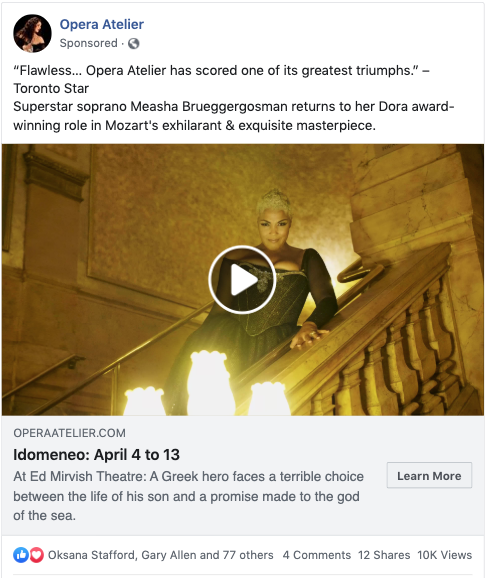Screen dimensions: 487x578
Task: Click the woman's face in video thumbnail
Action: 275,230
